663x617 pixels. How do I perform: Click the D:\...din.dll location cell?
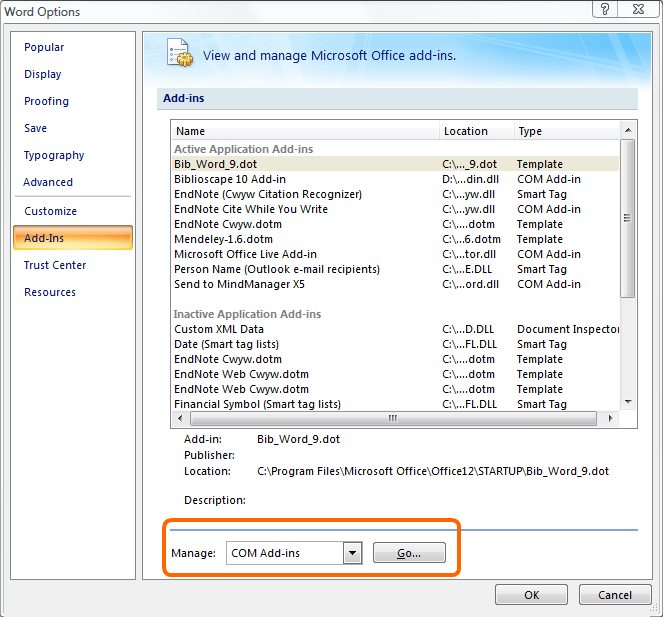470,179
